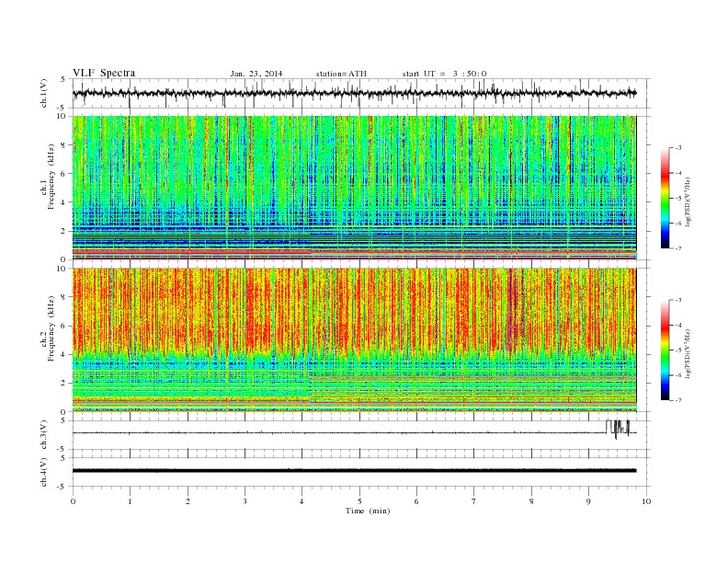Click the thick ch.4 voltage trace

[x=354, y=471]
